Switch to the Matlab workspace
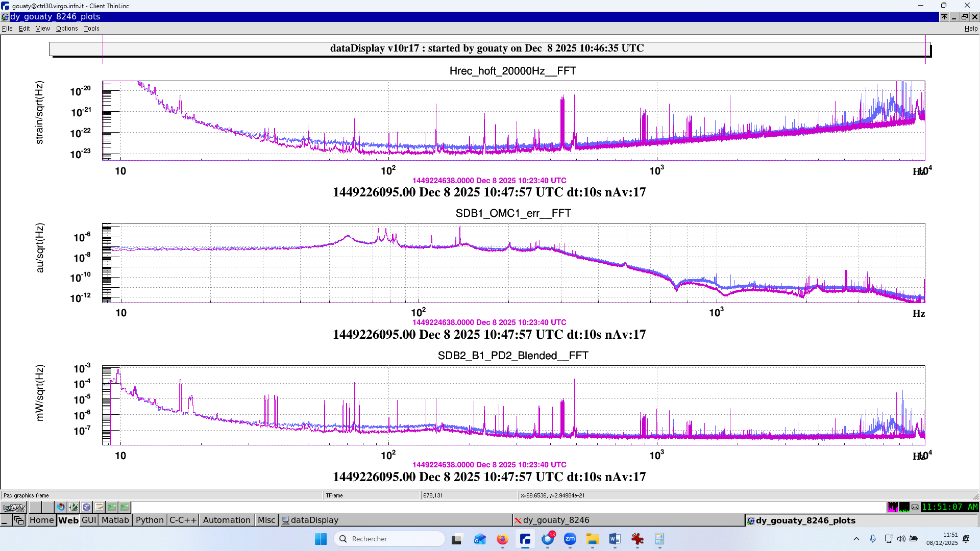The height and width of the screenshot is (551, 980). pos(115,520)
